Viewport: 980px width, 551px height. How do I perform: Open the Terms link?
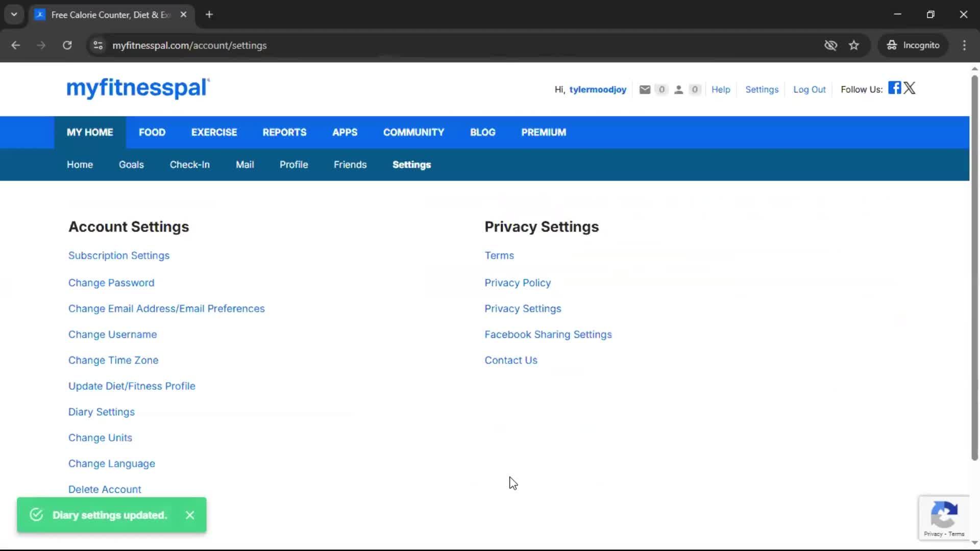click(x=499, y=256)
